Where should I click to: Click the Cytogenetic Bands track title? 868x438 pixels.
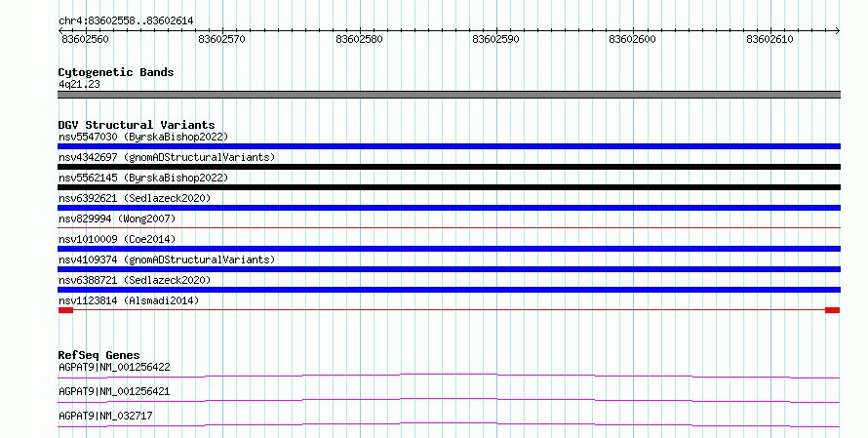116,72
